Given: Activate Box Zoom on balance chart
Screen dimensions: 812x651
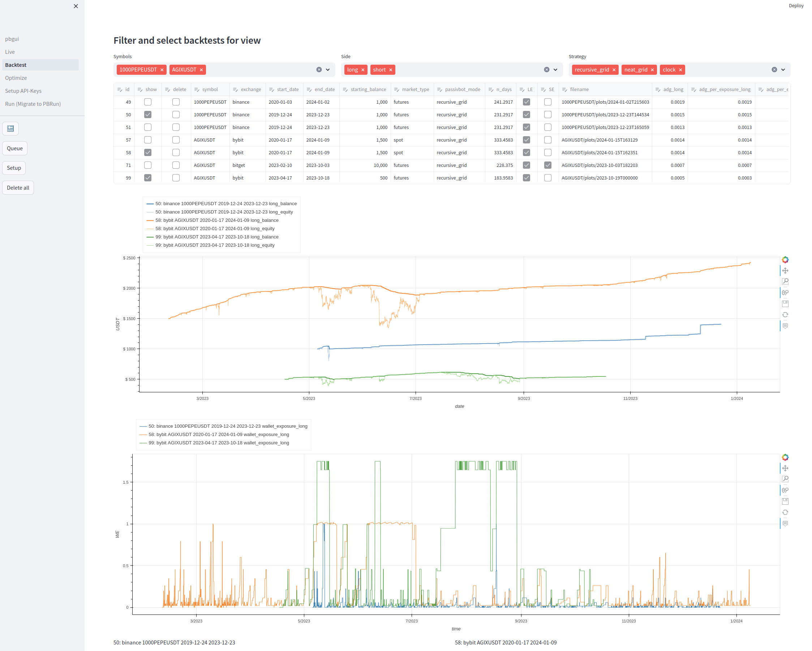Looking at the screenshot, I should point(785,282).
